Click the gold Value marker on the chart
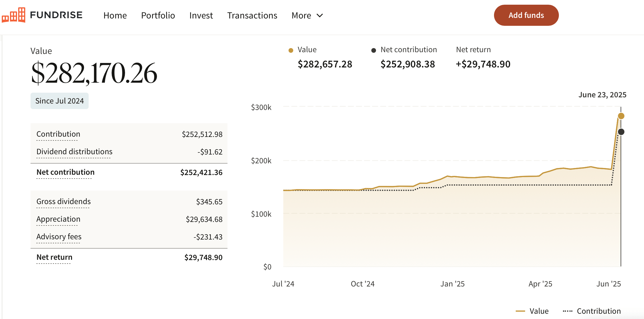 [x=621, y=116]
